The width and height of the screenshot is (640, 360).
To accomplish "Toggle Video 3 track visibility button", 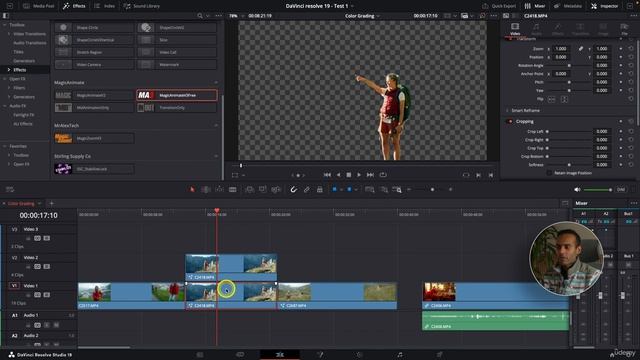I will tap(47, 238).
